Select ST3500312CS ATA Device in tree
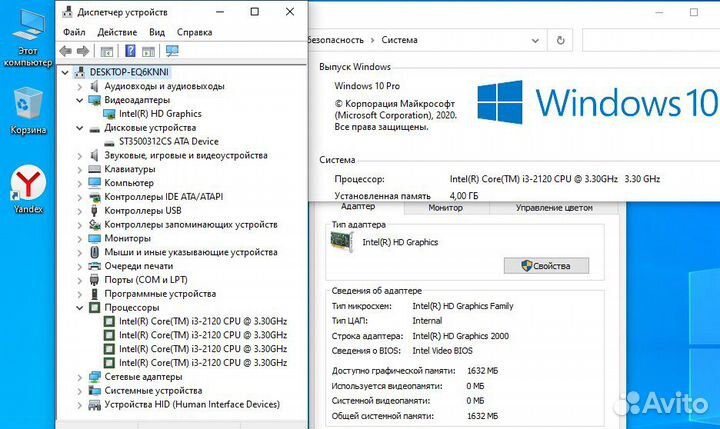The height and width of the screenshot is (429, 720). click(169, 141)
